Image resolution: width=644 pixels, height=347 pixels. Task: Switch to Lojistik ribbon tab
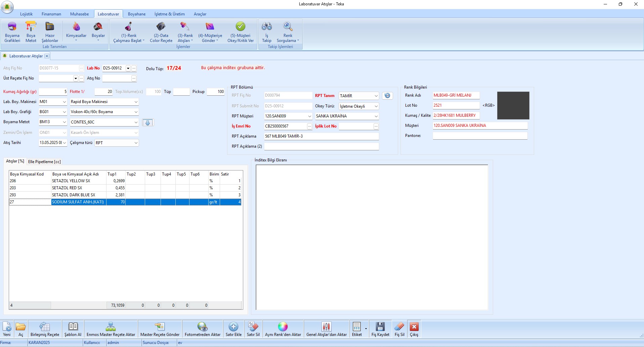click(26, 14)
